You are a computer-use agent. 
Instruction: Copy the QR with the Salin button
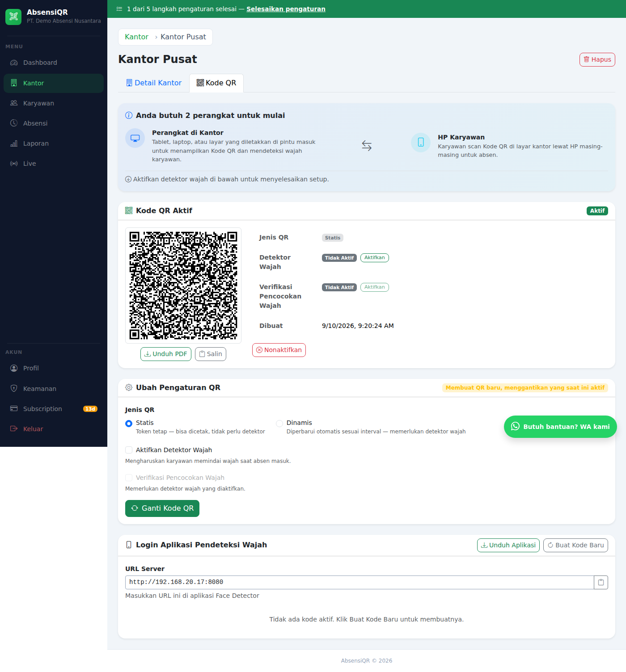tap(211, 354)
